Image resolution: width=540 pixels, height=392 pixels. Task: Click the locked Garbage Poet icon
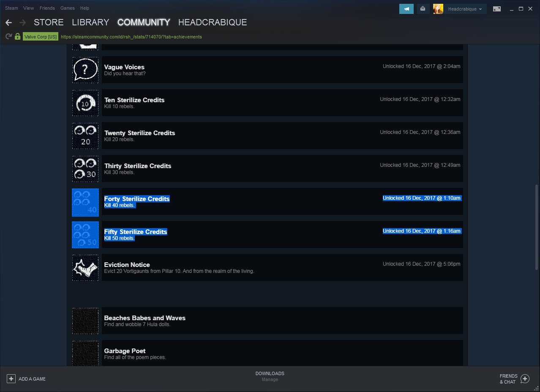(x=85, y=353)
